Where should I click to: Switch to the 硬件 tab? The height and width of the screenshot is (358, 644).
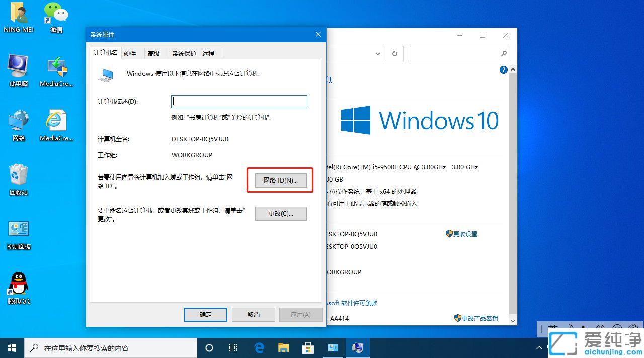coord(131,53)
